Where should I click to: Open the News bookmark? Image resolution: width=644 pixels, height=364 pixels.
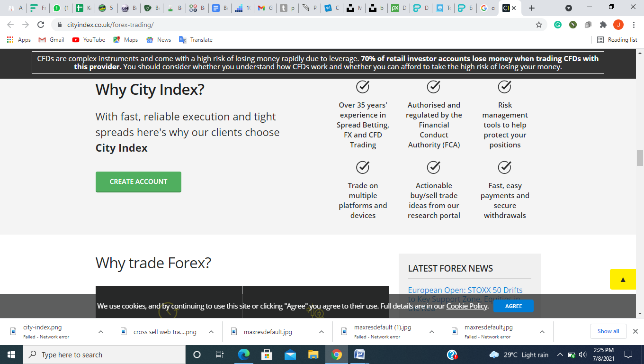point(159,40)
